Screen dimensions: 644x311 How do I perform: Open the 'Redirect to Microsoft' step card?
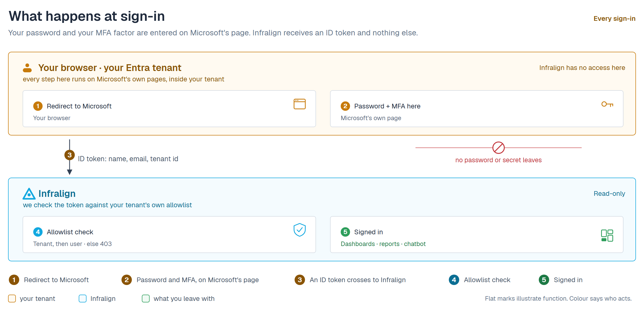coord(169,109)
